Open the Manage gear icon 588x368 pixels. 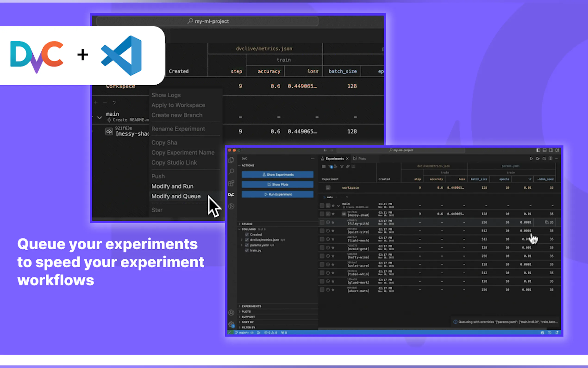[231, 324]
